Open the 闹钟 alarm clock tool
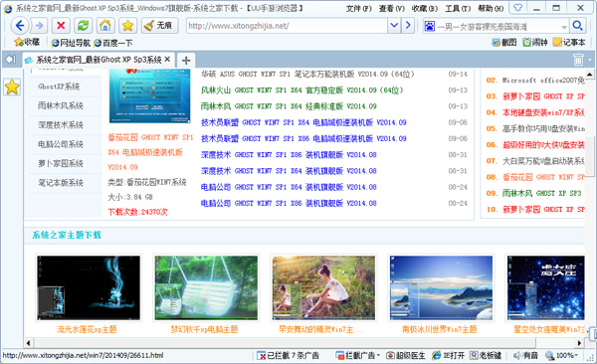The image size is (597, 364). click(x=535, y=42)
